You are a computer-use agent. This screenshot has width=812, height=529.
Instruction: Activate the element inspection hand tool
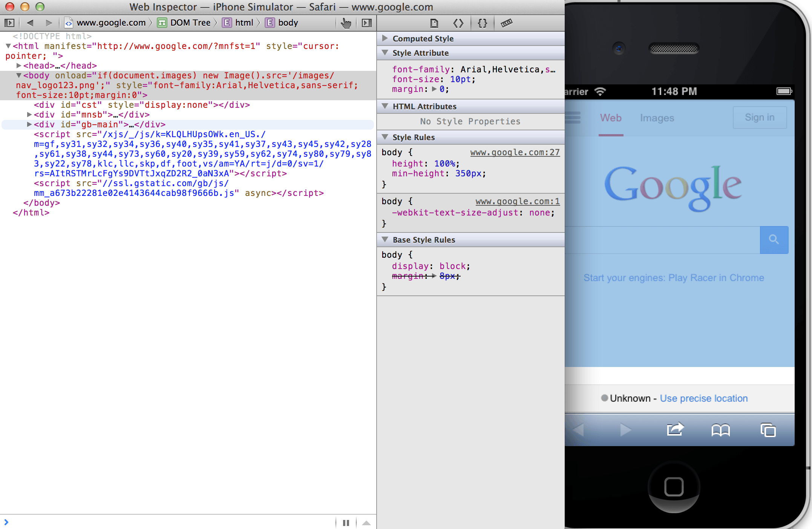pos(346,23)
